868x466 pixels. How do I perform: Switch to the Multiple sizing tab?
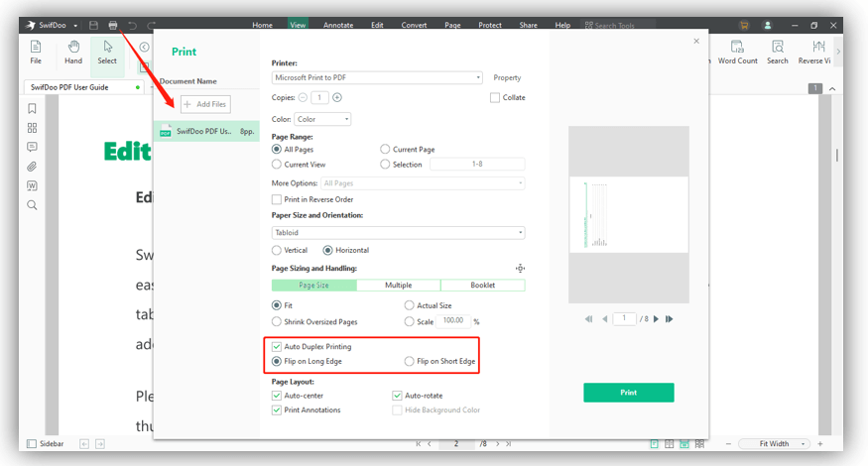pos(399,285)
